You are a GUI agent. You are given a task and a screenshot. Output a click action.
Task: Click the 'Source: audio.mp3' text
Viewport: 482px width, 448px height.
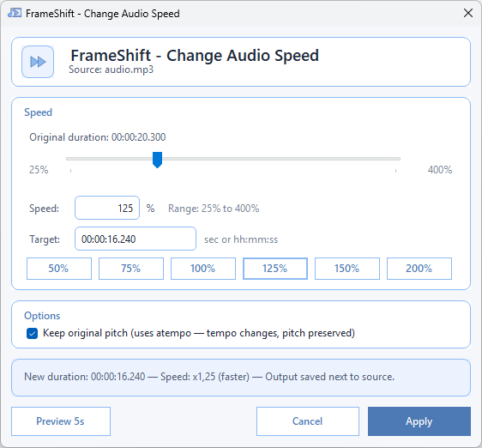coord(111,70)
